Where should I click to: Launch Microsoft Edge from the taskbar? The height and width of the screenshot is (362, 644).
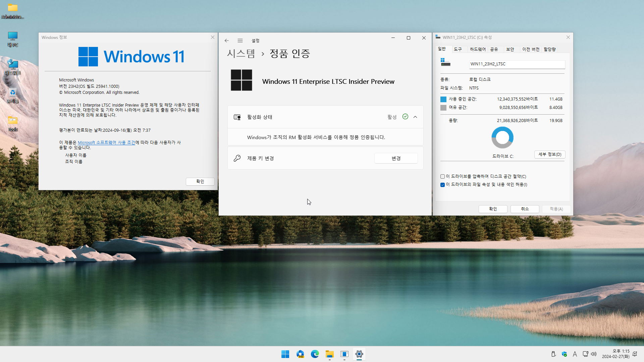coord(315,354)
